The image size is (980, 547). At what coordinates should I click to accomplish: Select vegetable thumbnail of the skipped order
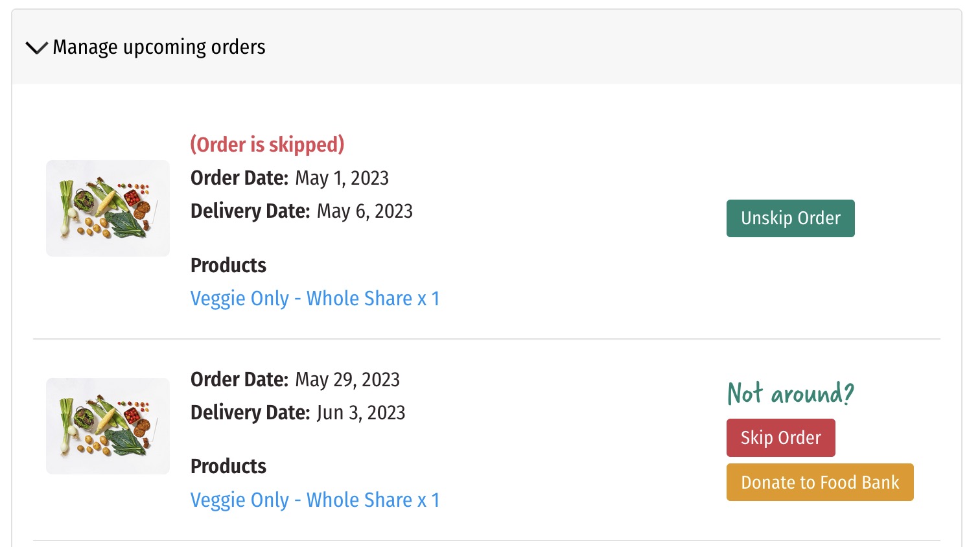[108, 208]
